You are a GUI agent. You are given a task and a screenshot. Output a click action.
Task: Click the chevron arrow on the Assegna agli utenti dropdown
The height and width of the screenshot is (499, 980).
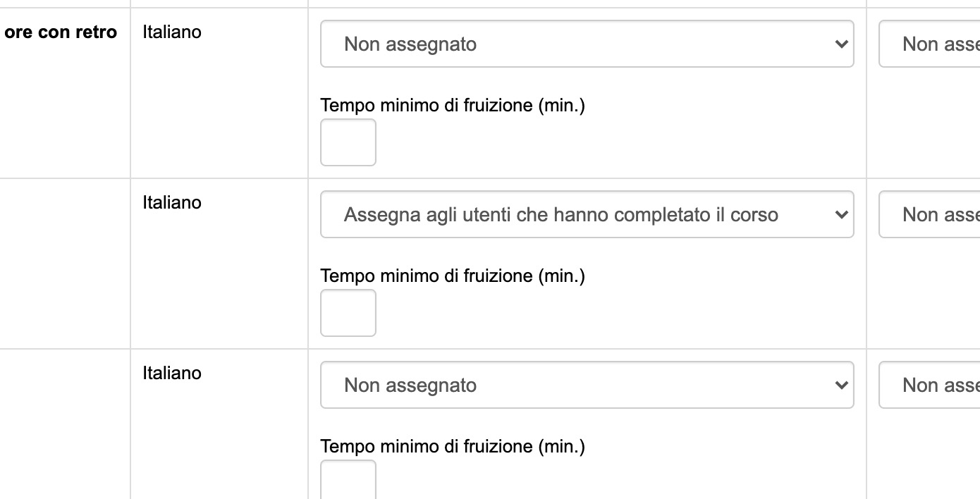tap(840, 214)
